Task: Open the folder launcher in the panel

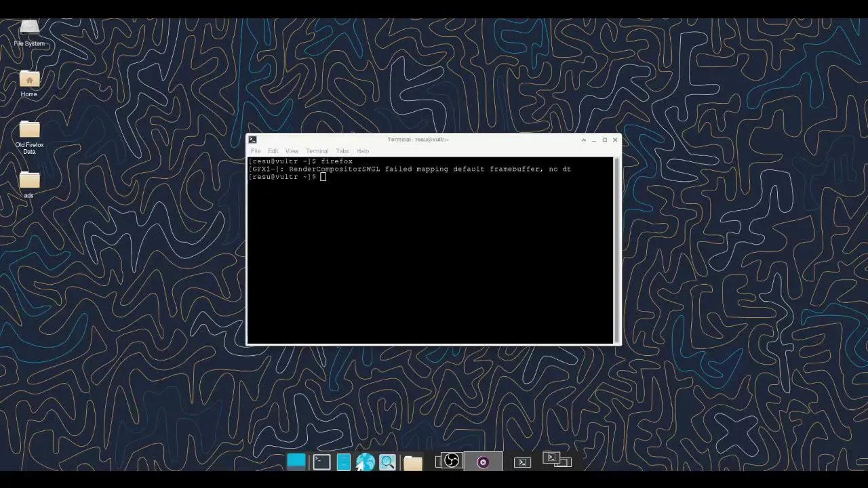Action: 412,462
